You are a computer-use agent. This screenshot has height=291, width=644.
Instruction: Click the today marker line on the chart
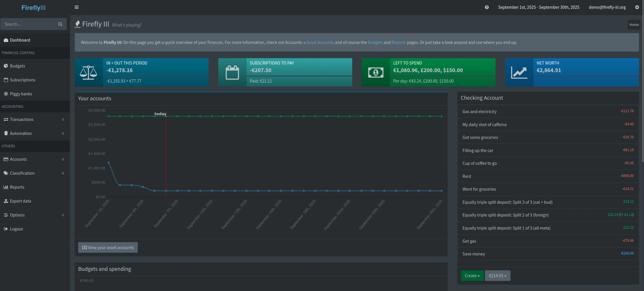coord(166,154)
